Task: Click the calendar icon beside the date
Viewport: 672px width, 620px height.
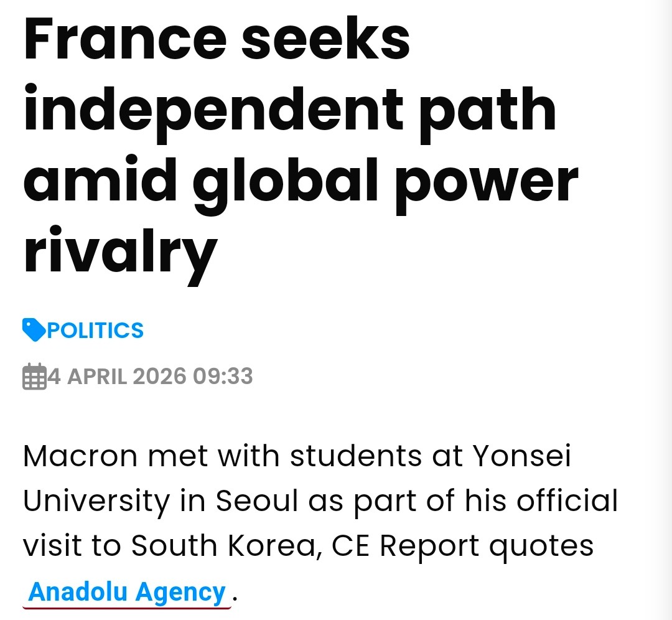Action: 34,377
